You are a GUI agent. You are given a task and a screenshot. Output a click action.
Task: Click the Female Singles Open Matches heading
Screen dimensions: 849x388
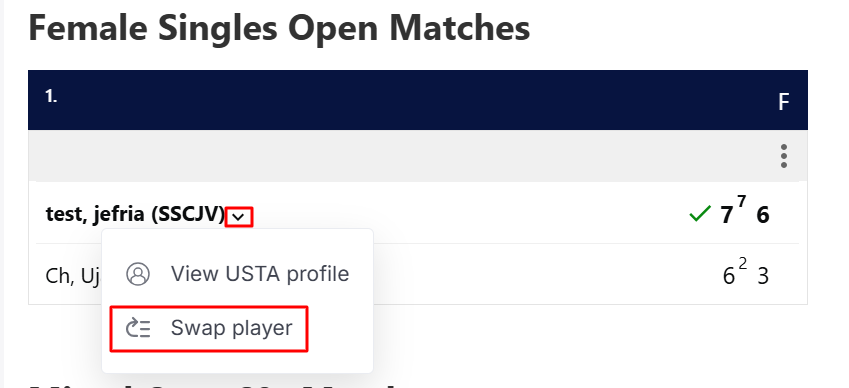pyautogui.click(x=279, y=28)
